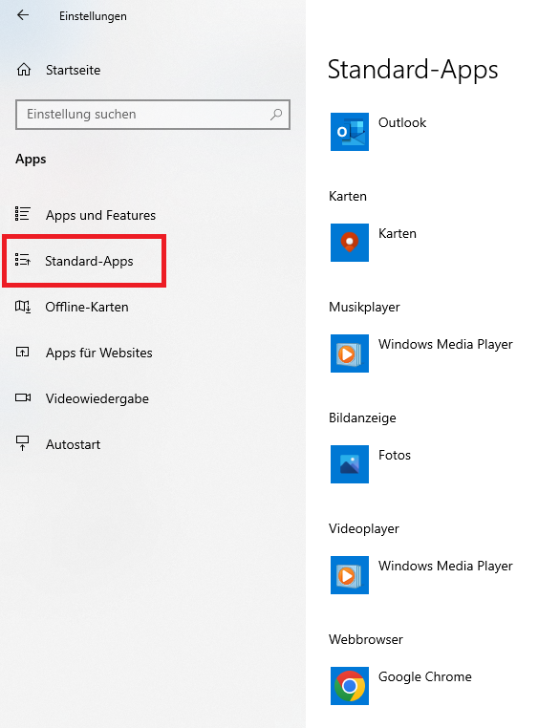
Task: Open Videowiedergabe settings
Action: [x=97, y=398]
